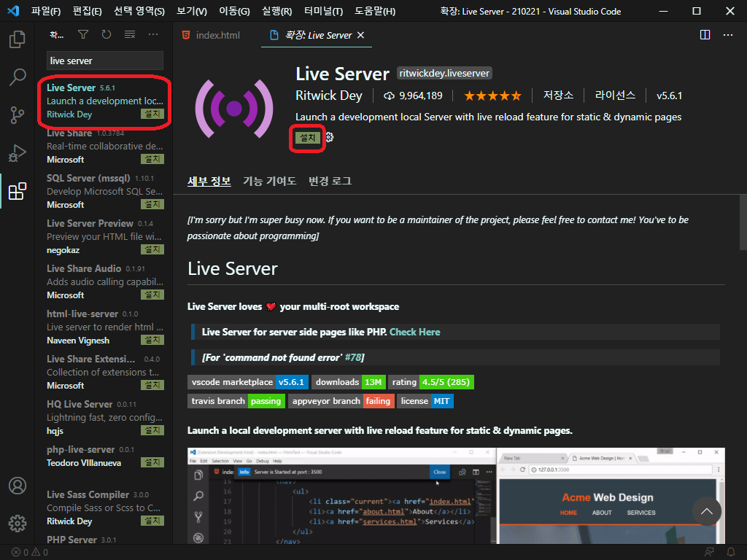
Task: Open the 도움말(H) menu
Action: [x=375, y=11]
